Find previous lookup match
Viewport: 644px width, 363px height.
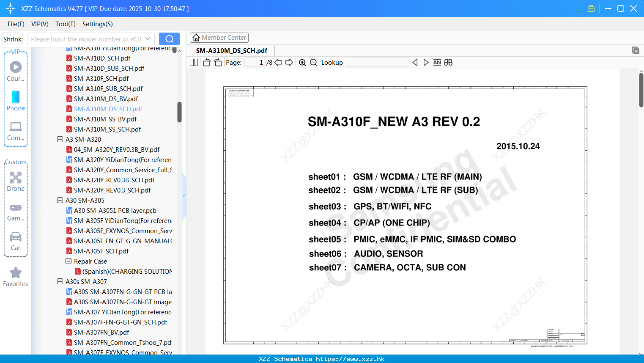[x=415, y=63]
